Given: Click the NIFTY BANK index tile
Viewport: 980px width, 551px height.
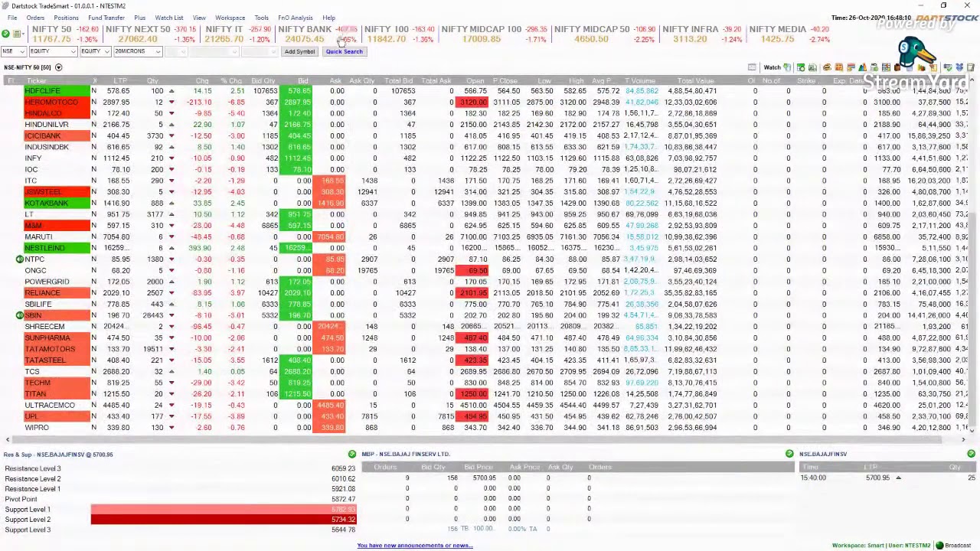Looking at the screenshot, I should tap(317, 34).
